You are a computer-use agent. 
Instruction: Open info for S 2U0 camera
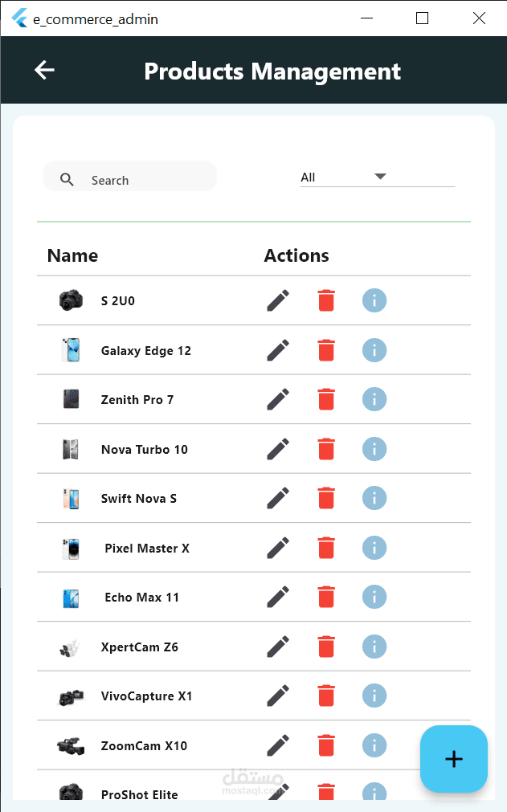pos(374,300)
